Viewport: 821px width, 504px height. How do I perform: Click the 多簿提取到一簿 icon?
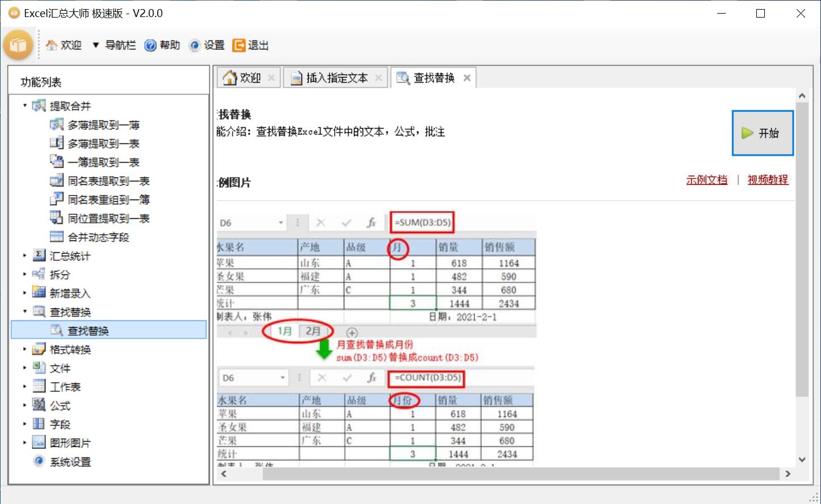click(57, 124)
